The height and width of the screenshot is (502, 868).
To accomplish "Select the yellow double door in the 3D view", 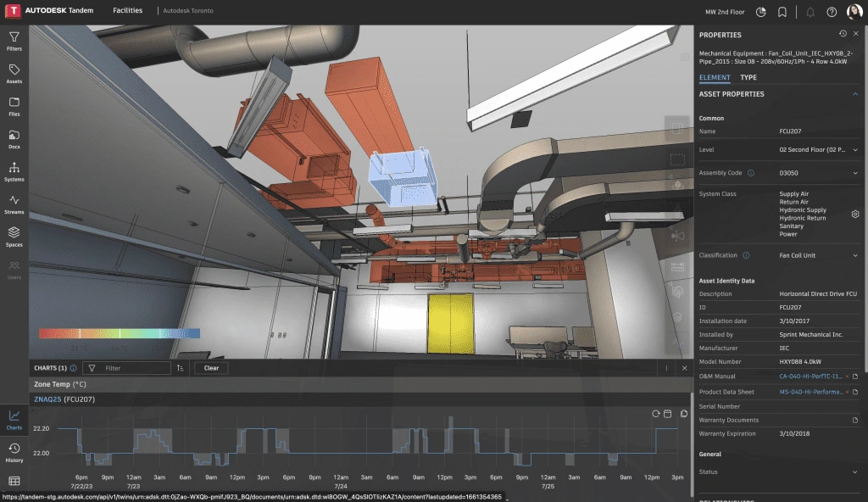I will pos(451,324).
